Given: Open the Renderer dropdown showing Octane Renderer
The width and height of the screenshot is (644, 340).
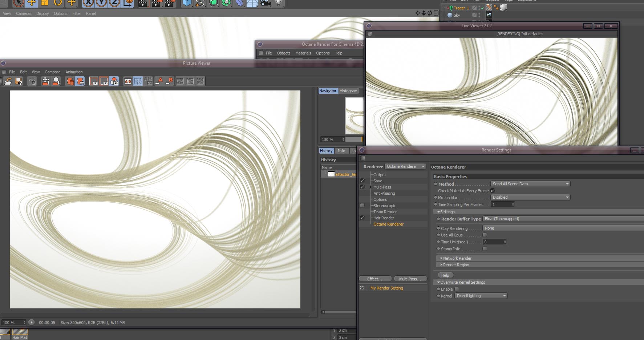Looking at the screenshot, I should coord(405,166).
